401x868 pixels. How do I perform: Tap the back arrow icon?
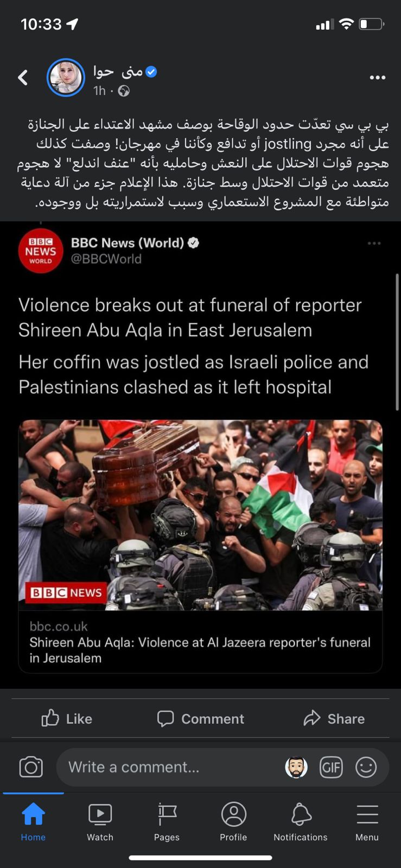click(x=23, y=78)
